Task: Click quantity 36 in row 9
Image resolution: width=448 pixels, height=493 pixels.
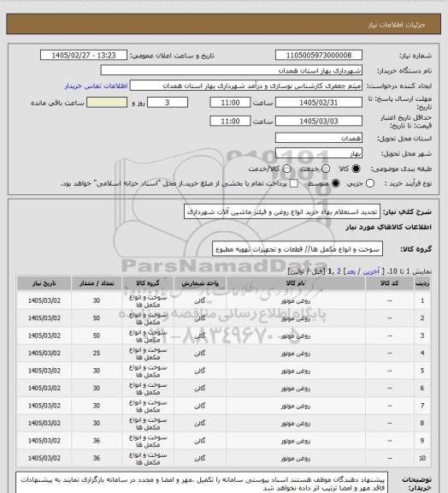Action: point(97,441)
